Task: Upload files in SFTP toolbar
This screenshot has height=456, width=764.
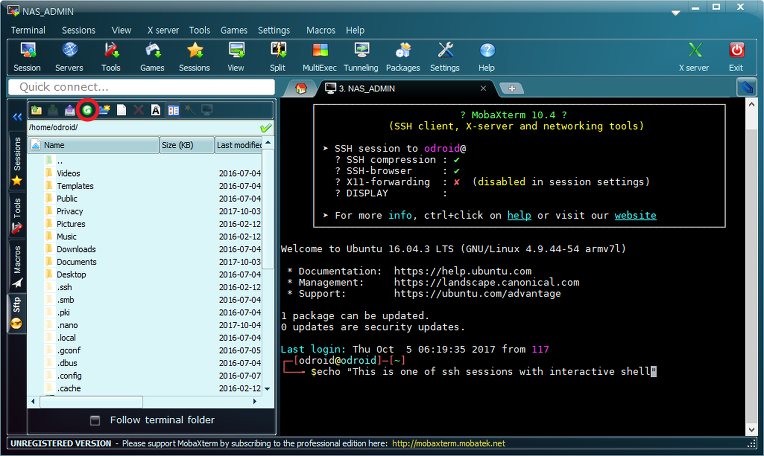Action: (x=70, y=110)
